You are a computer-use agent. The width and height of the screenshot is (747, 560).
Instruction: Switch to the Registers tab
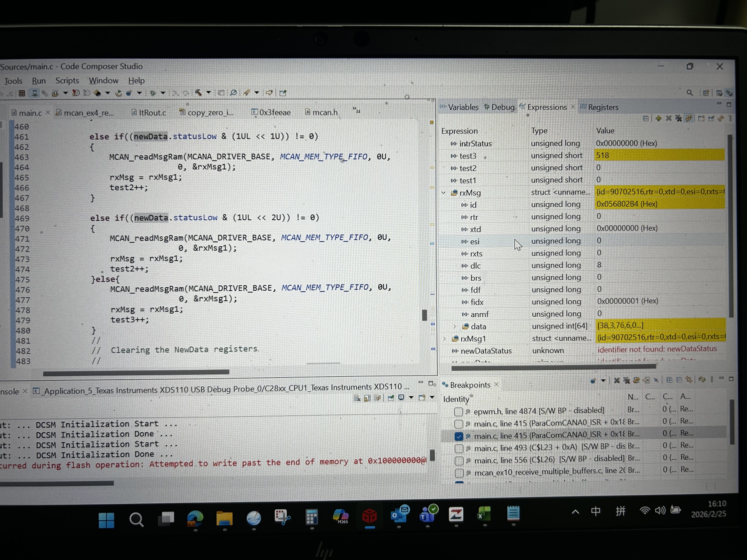tap(599, 107)
